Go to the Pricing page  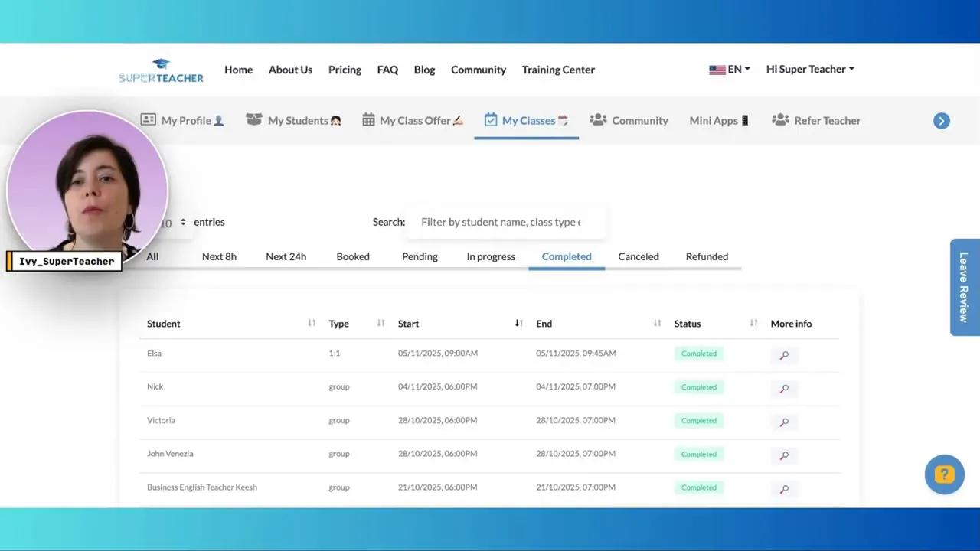tap(345, 70)
